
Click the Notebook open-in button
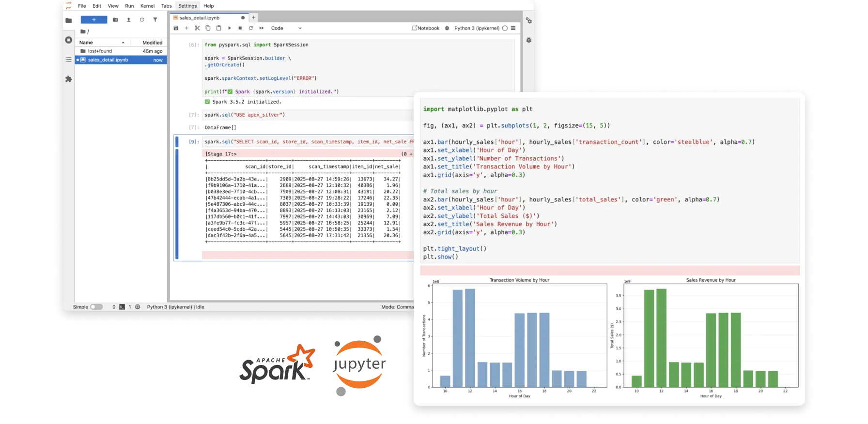pos(426,28)
